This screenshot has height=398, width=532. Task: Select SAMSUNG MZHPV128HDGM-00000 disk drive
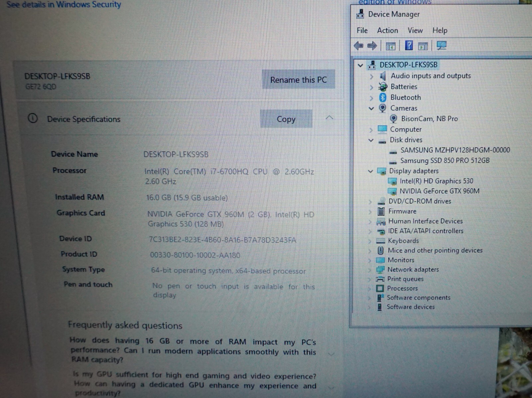(x=455, y=150)
